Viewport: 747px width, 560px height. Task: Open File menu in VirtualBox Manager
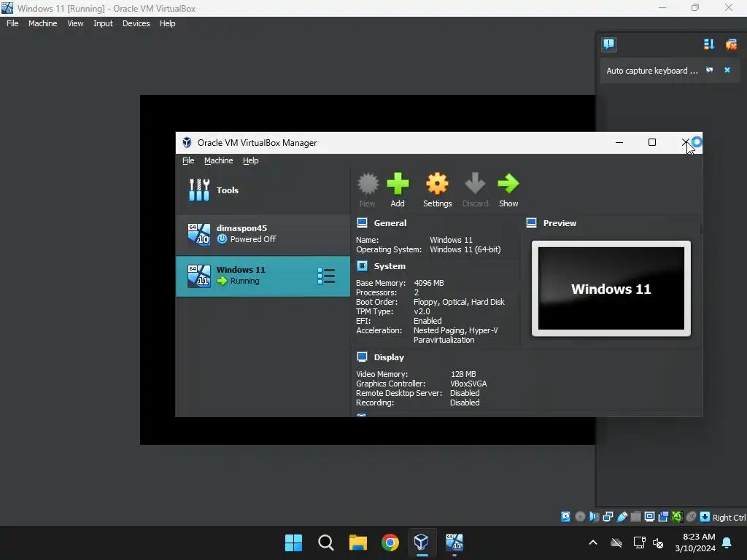(188, 160)
